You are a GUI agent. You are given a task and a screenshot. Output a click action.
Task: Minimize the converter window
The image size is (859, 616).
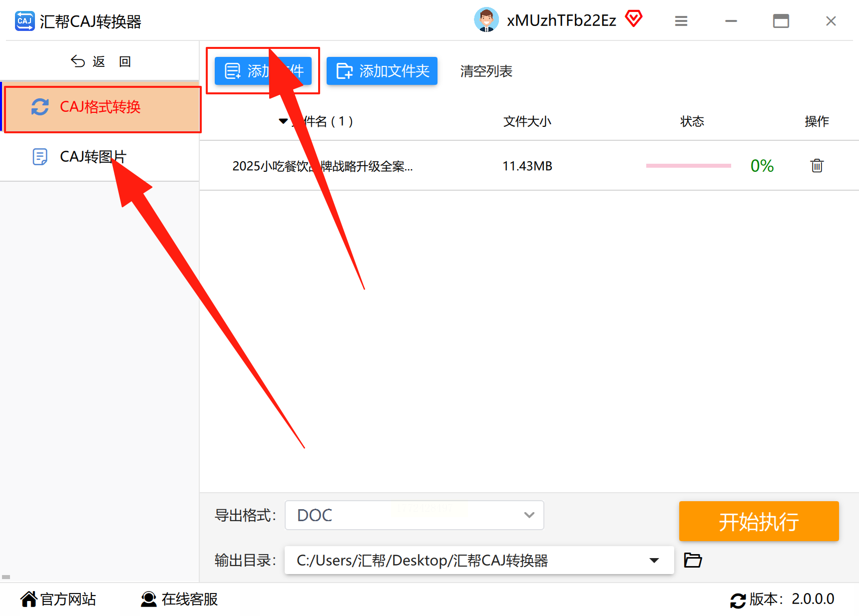click(731, 21)
